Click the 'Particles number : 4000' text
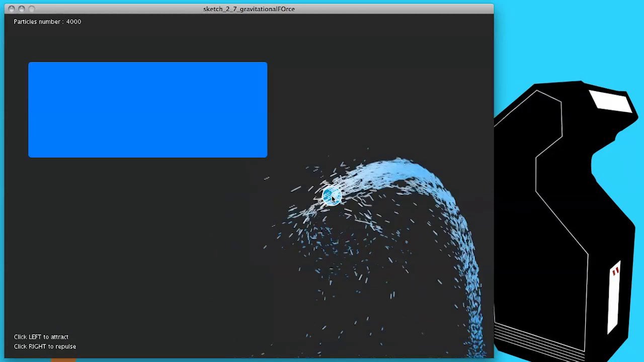 tap(47, 22)
